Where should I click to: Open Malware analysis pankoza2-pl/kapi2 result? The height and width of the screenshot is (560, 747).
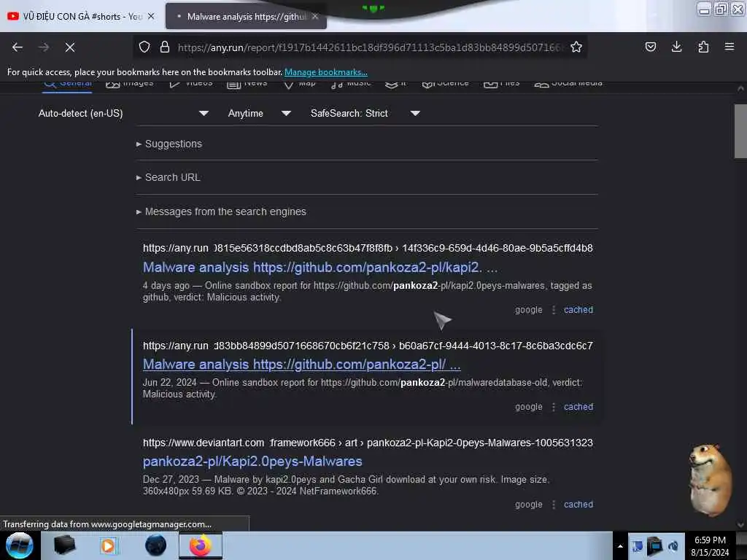(x=320, y=267)
